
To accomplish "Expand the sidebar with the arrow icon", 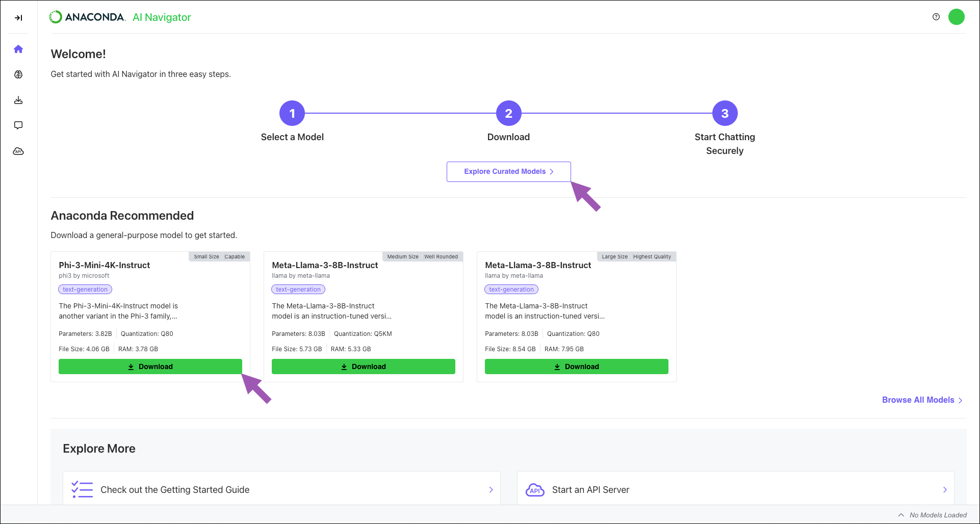I will pyautogui.click(x=18, y=18).
